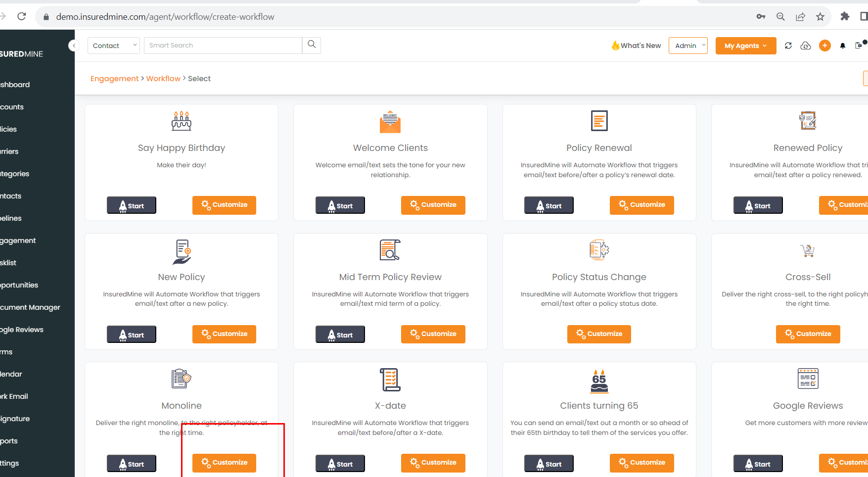Screen dimensions: 868x477
Task: Click the Policy Renewal document icon
Action: 599,121
